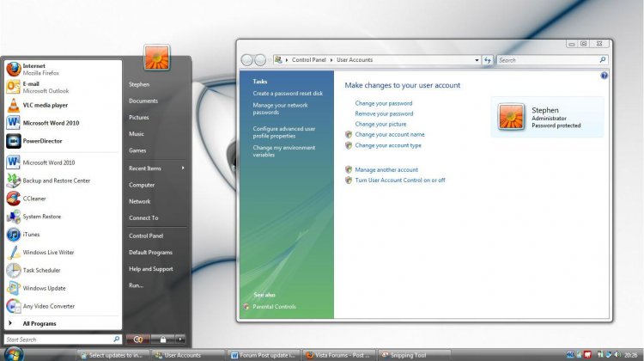Open Music from Start menu
Screen dimensions: 644x361
[137, 133]
